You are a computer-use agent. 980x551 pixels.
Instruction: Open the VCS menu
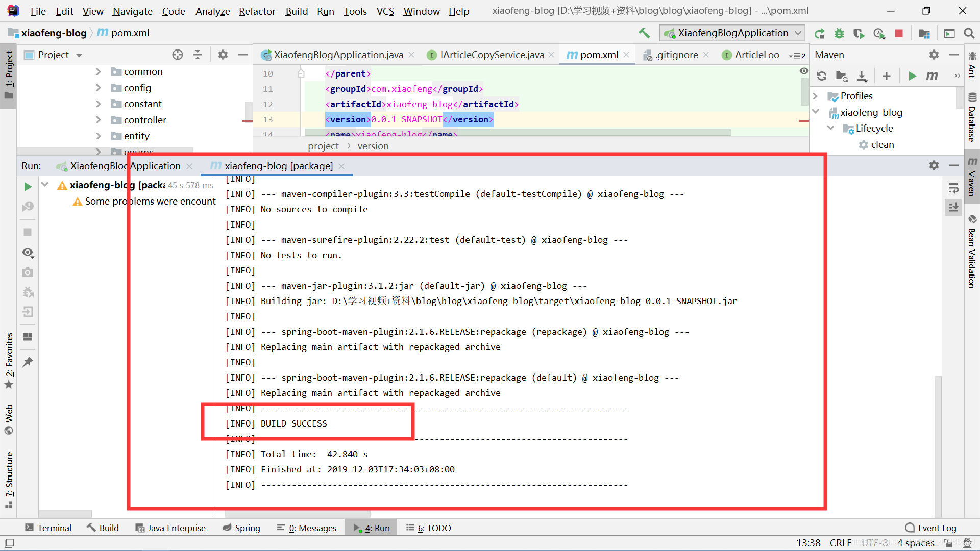[x=385, y=11]
